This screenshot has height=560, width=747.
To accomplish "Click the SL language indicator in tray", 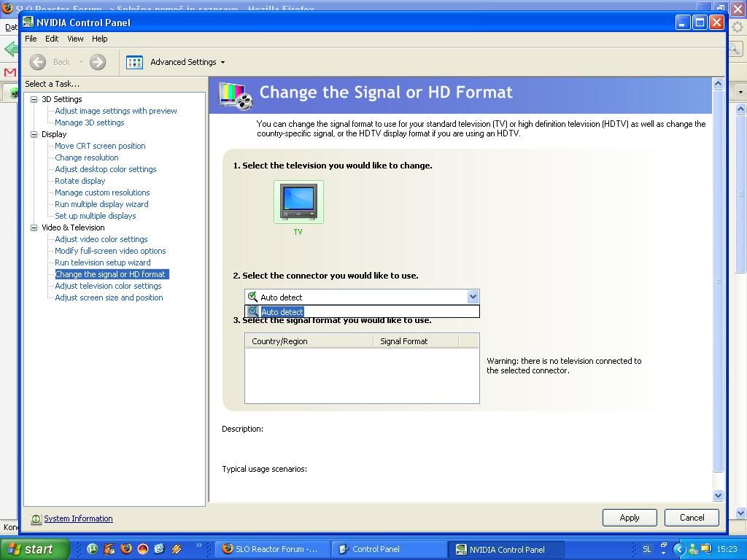I will [x=646, y=549].
